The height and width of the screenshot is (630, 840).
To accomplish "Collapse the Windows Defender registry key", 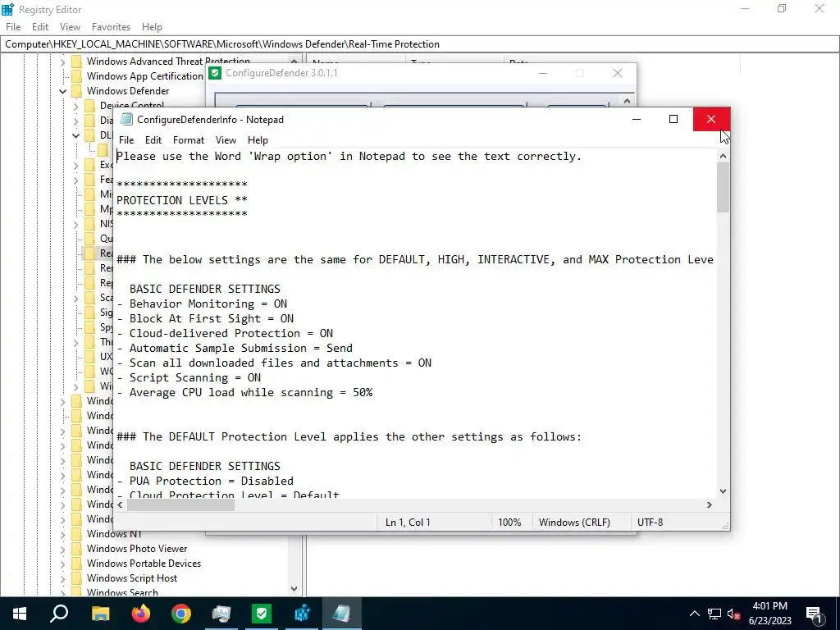I will point(62,91).
